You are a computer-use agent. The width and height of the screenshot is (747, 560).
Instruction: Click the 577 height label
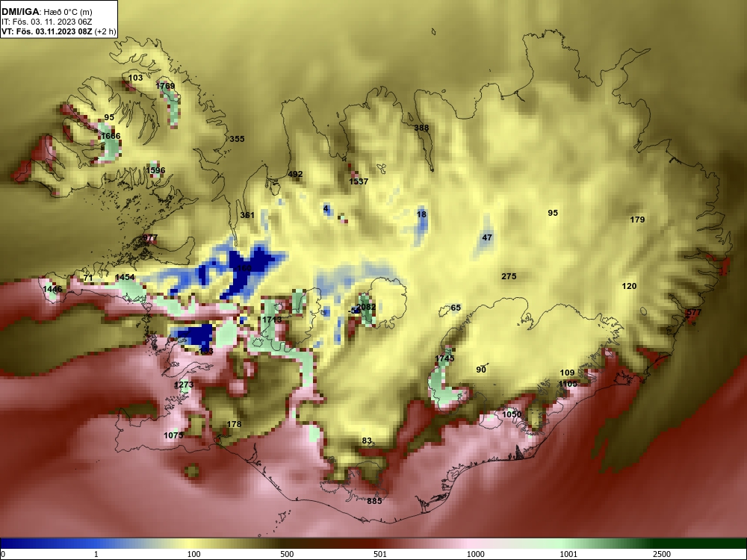tap(694, 312)
